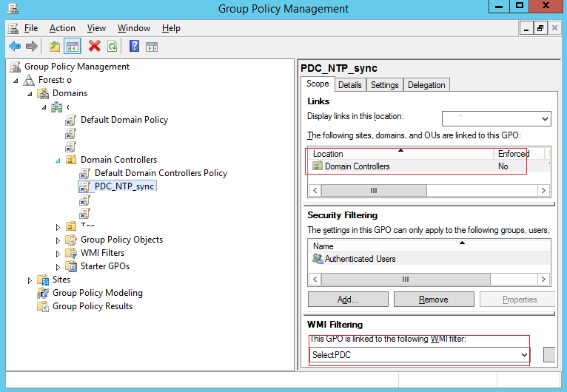Click the MMC icon left of File menu
Viewport: 567px width, 392px height.
click(13, 28)
